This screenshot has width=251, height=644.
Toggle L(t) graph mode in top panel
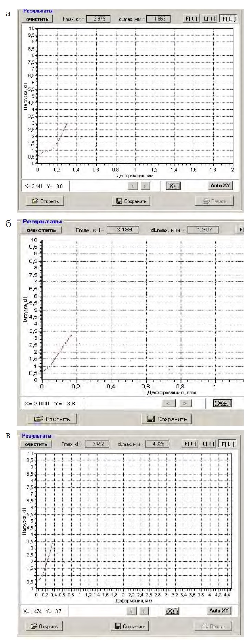coord(210,19)
